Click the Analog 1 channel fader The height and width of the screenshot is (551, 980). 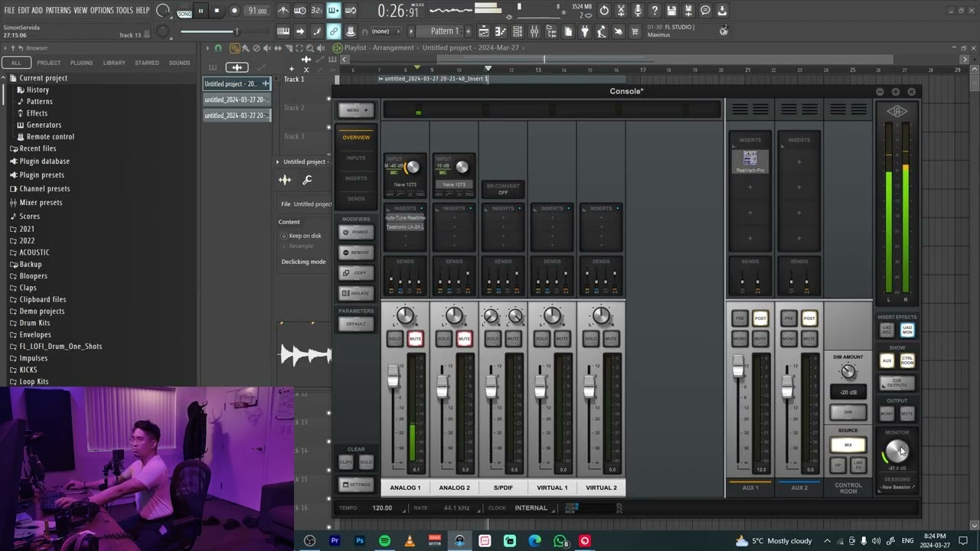tap(394, 376)
